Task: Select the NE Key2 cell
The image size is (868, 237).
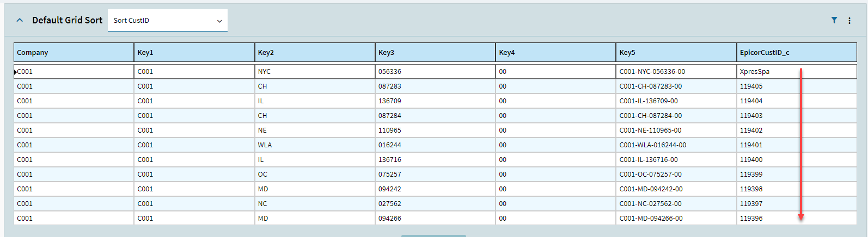Action: [x=315, y=130]
